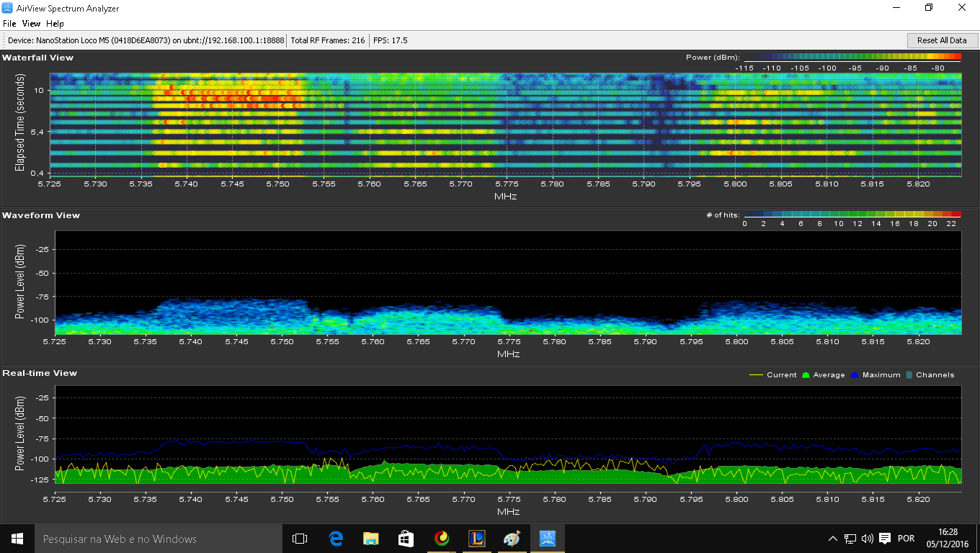
Task: Open the Help menu
Action: click(55, 24)
